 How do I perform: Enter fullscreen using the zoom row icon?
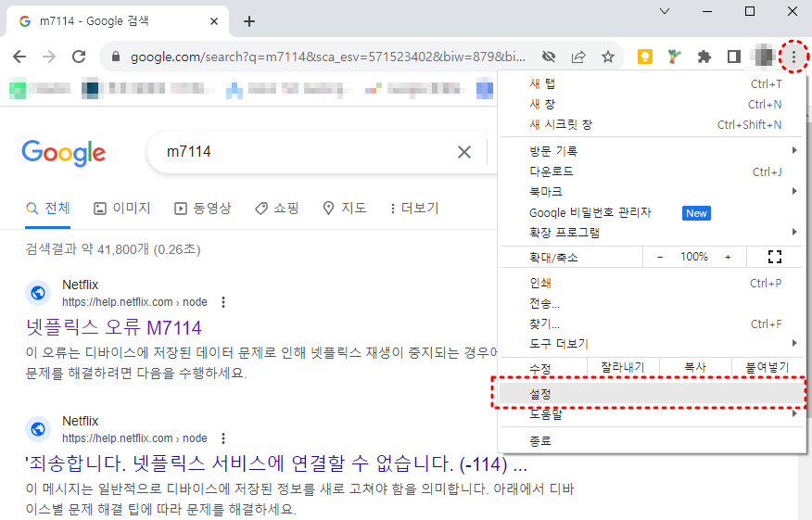click(x=775, y=257)
